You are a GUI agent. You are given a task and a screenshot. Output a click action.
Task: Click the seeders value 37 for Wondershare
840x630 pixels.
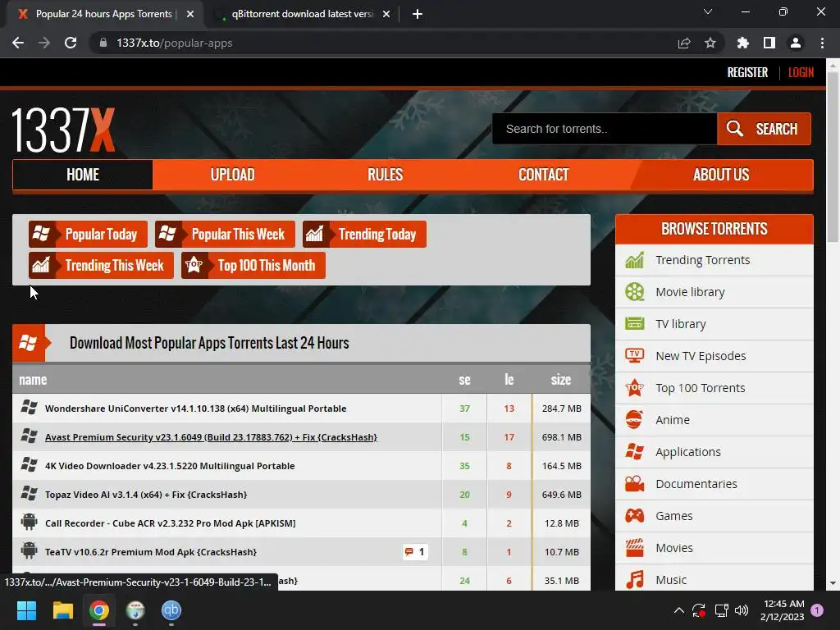point(464,409)
